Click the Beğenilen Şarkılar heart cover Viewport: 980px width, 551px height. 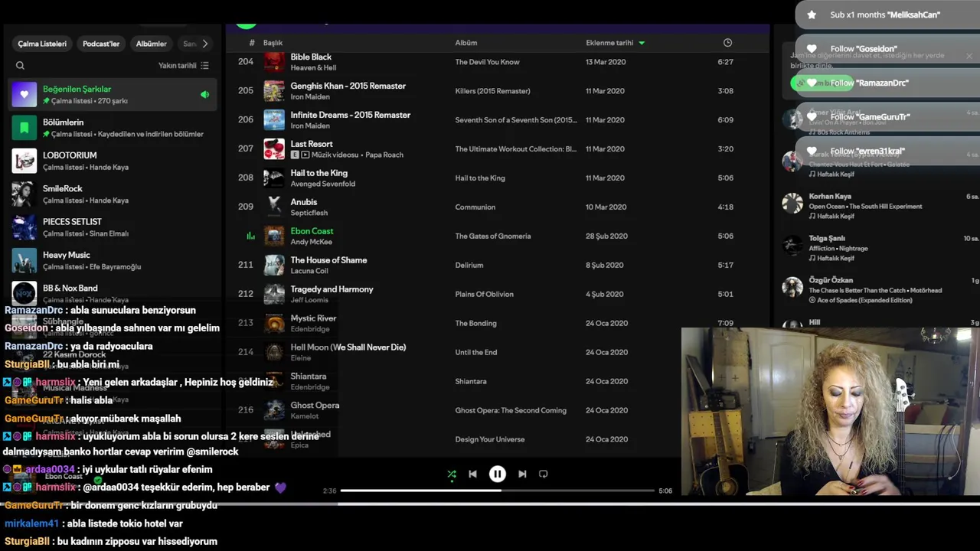point(24,94)
